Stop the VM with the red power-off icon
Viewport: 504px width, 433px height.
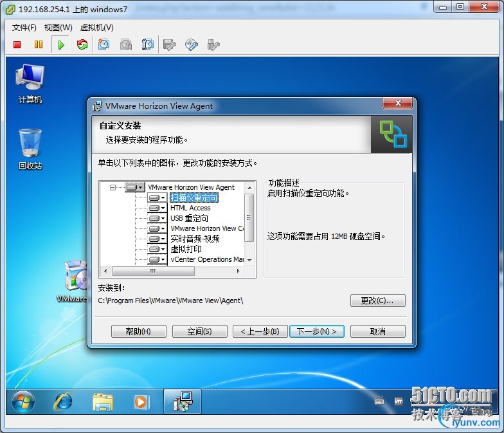coord(17,45)
